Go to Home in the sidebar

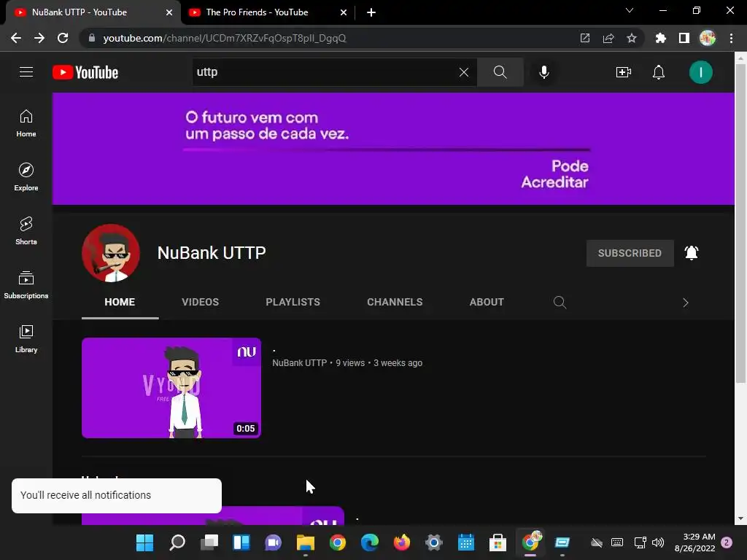26,122
